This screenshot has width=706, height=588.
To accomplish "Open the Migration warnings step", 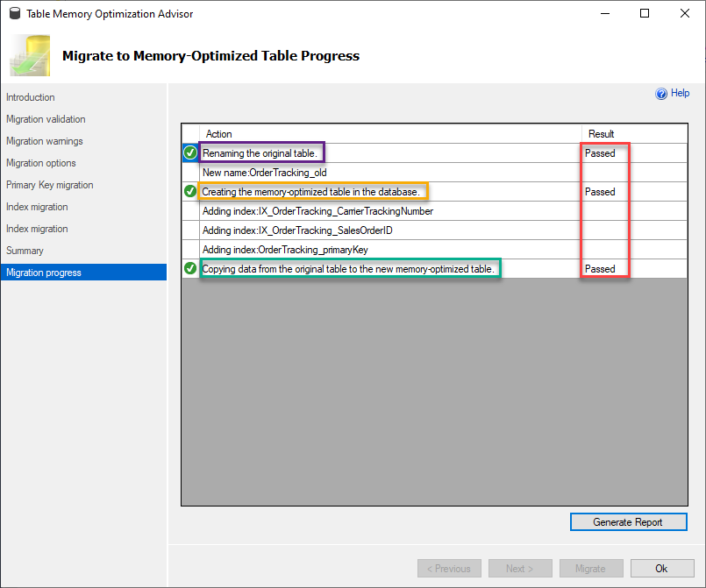I will coord(45,141).
